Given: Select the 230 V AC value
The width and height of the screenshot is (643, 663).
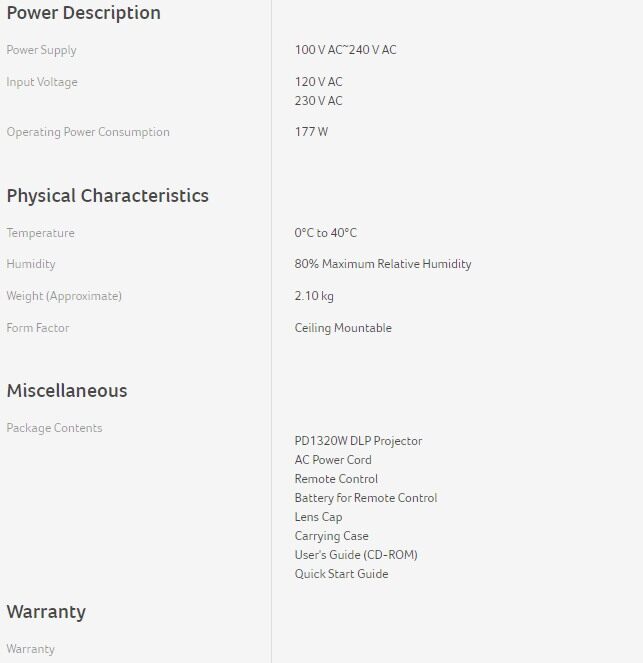Looking at the screenshot, I should pyautogui.click(x=318, y=101).
